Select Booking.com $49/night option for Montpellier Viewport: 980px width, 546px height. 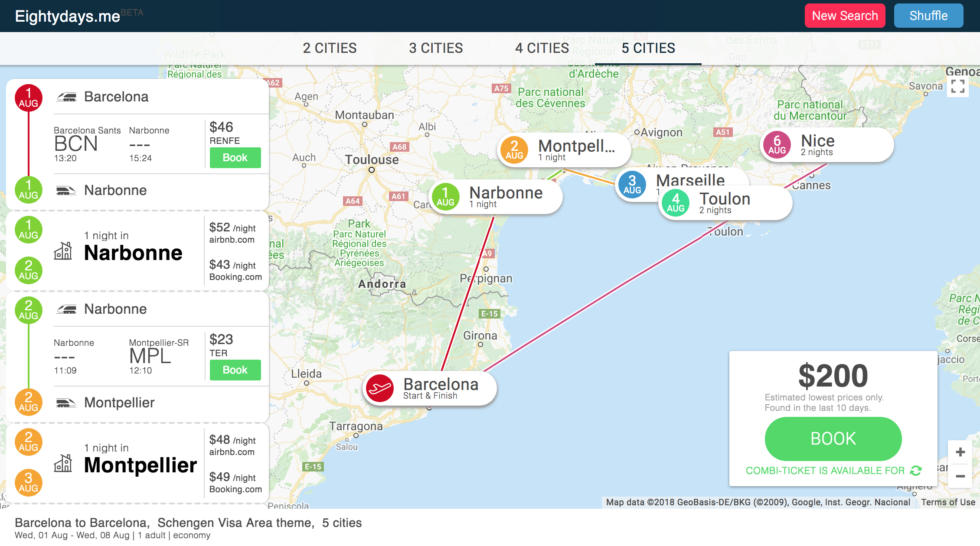coord(235,482)
